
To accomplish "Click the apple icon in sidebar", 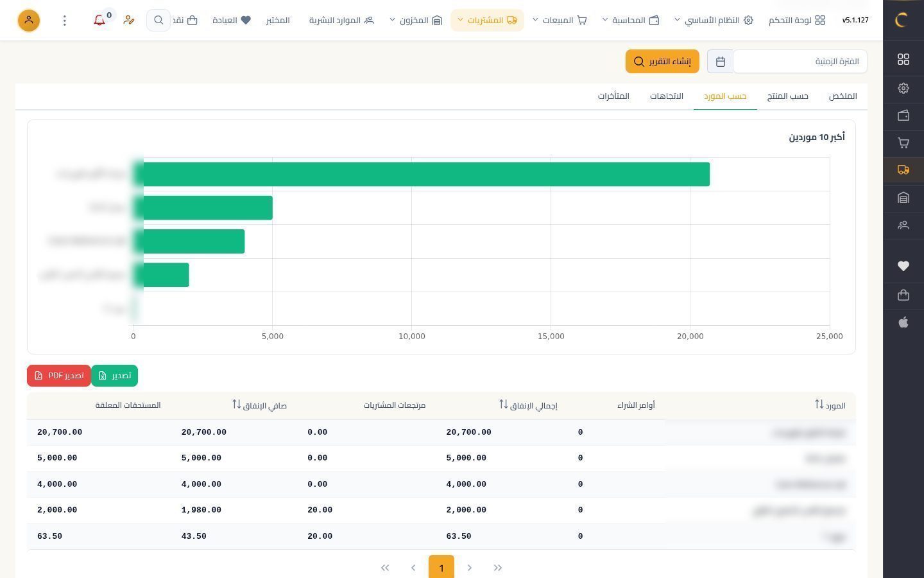I will click(x=903, y=322).
